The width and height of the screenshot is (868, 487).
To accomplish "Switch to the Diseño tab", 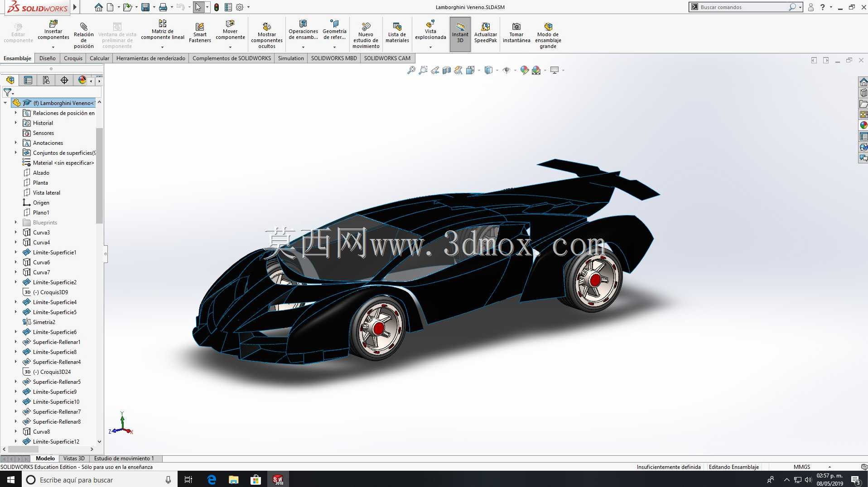I will click(x=48, y=58).
